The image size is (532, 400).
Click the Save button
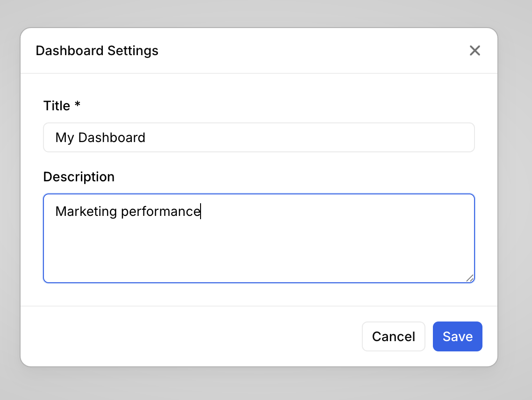coord(457,336)
